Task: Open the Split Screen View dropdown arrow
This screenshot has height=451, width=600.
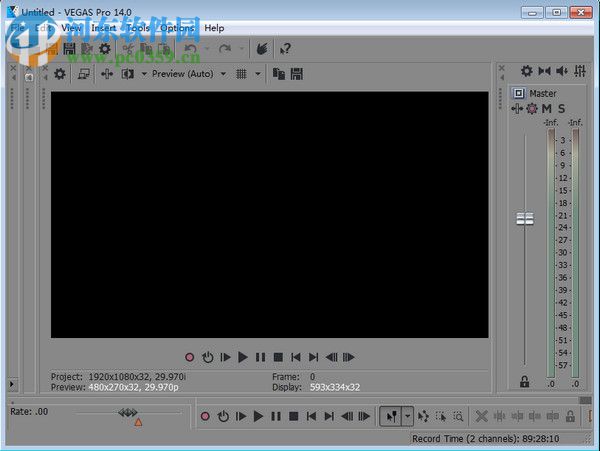Action: [144, 74]
